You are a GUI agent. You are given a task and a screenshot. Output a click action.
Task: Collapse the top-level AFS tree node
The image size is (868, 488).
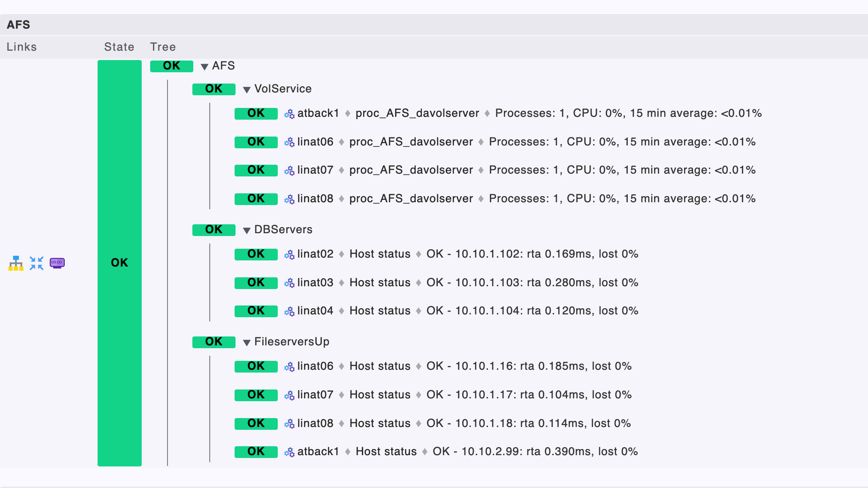click(205, 67)
